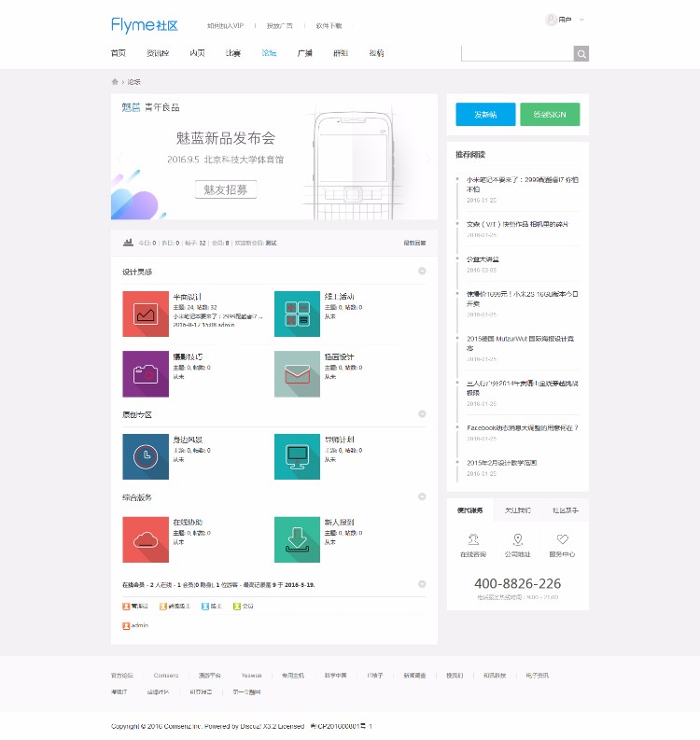Image resolution: width=700 pixels, height=740 pixels.
Task: Open the 小米笔记本要来了 recommended article
Action: point(523,184)
